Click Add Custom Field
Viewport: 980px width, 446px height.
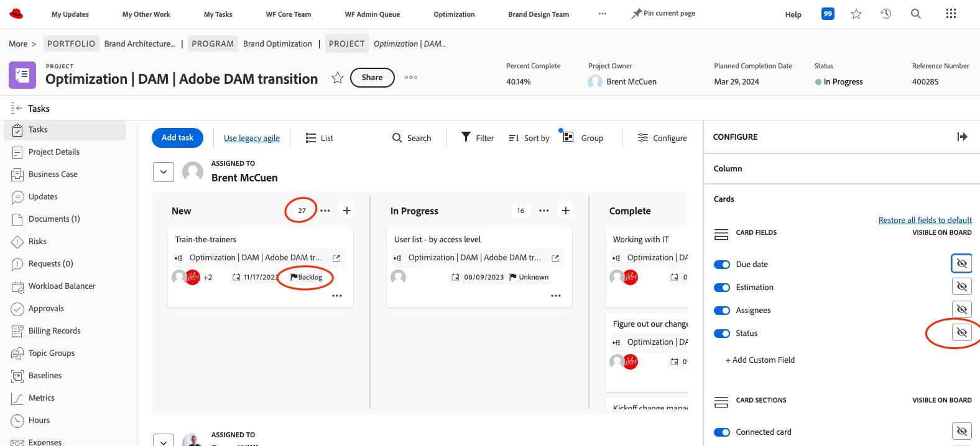coord(760,360)
